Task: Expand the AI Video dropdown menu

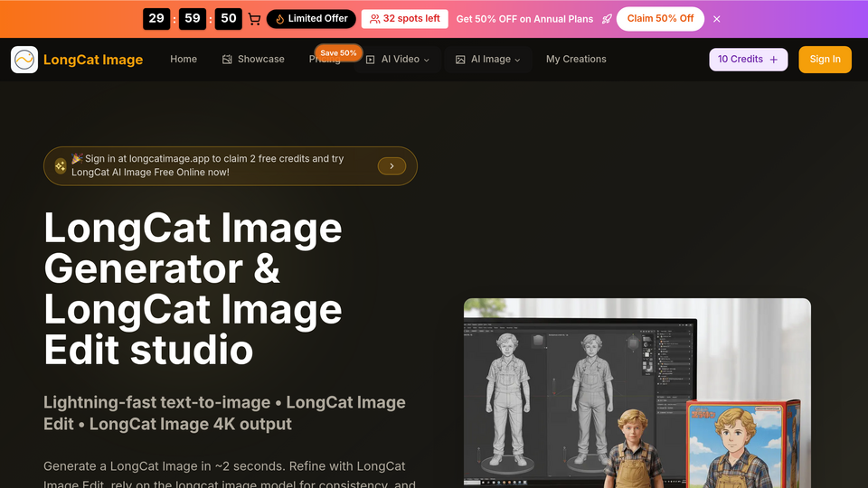Action: coord(398,60)
